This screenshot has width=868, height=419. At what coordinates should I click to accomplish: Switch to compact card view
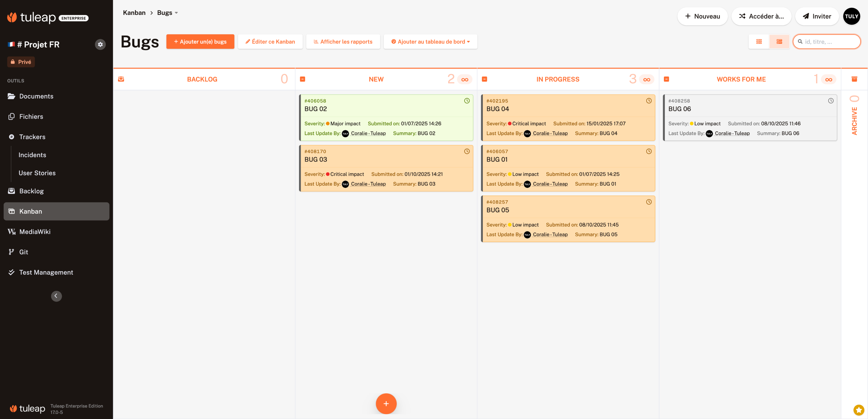[x=759, y=42]
